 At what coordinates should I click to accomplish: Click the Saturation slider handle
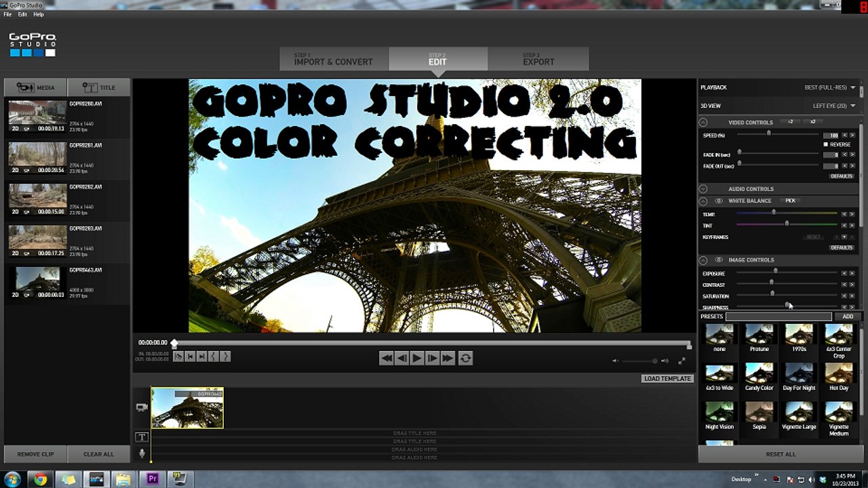click(772, 293)
